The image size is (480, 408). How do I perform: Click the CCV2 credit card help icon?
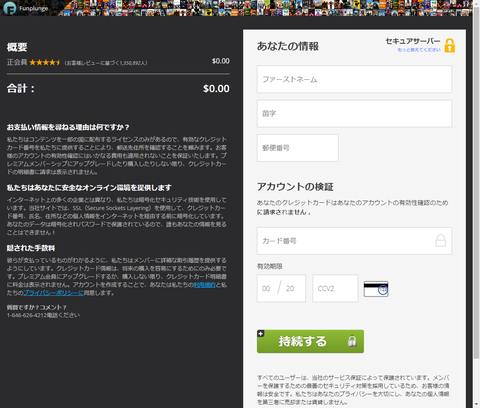(x=376, y=289)
